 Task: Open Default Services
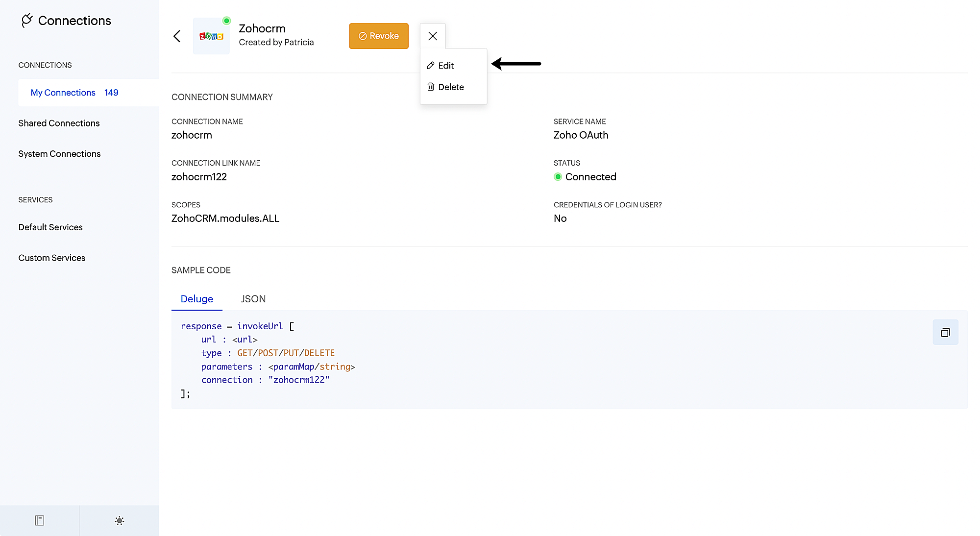pyautogui.click(x=50, y=227)
